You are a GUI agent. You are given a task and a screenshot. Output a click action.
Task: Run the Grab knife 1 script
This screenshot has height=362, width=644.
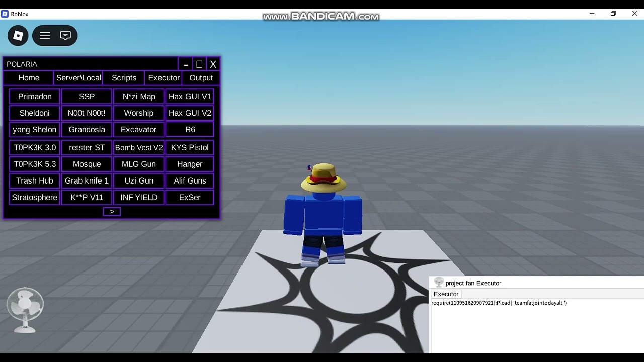click(87, 181)
